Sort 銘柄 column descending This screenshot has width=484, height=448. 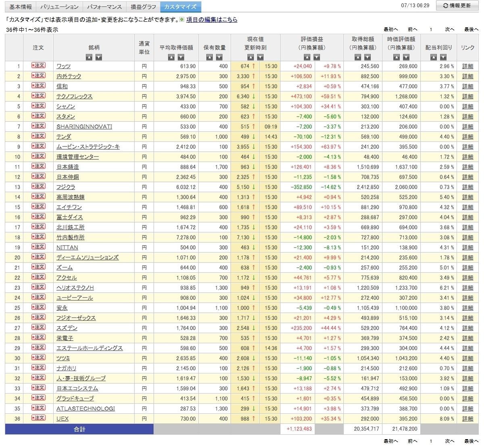click(99, 57)
